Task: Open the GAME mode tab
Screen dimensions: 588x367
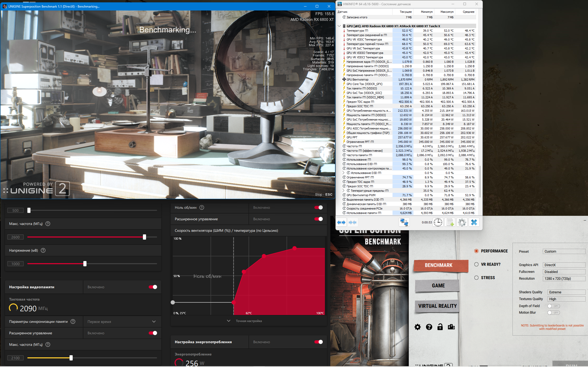Action: tap(438, 286)
